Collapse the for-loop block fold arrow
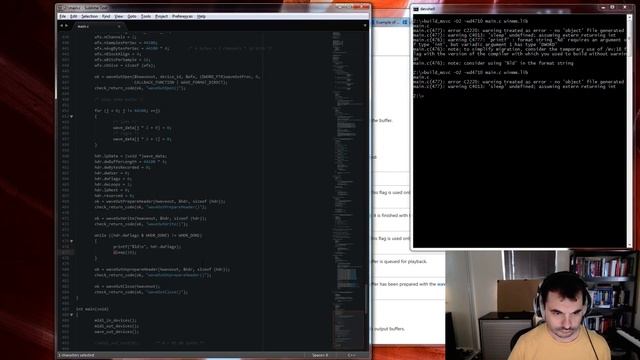This screenshot has width=640, height=360. [71, 116]
